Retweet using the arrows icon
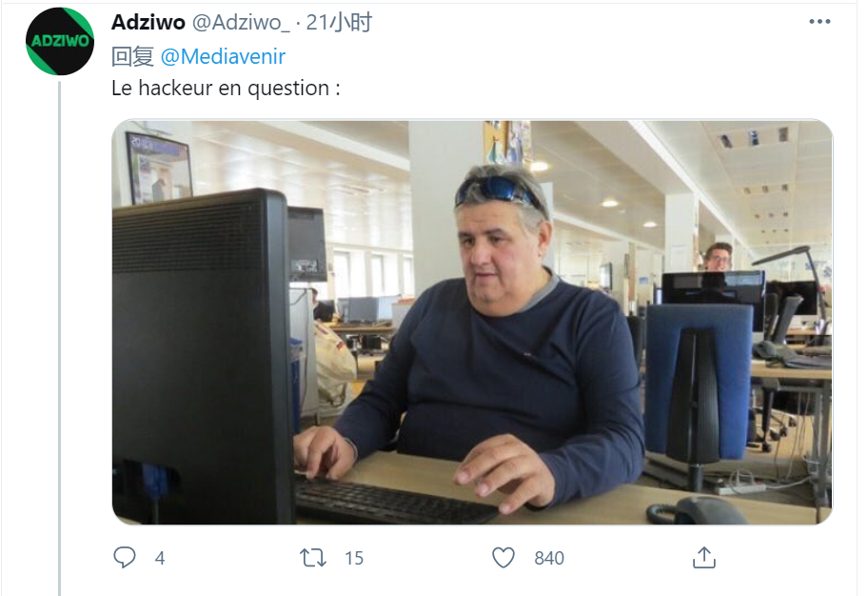 (313, 558)
